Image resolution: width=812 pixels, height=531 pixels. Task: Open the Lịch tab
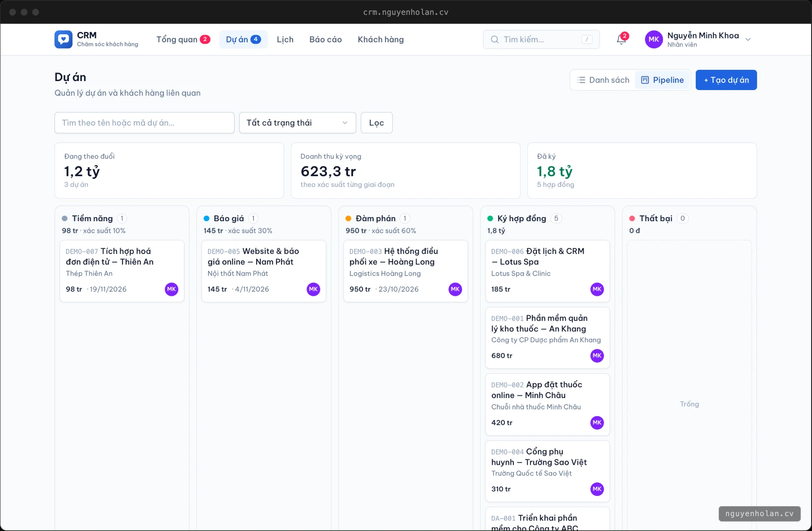[285, 39]
